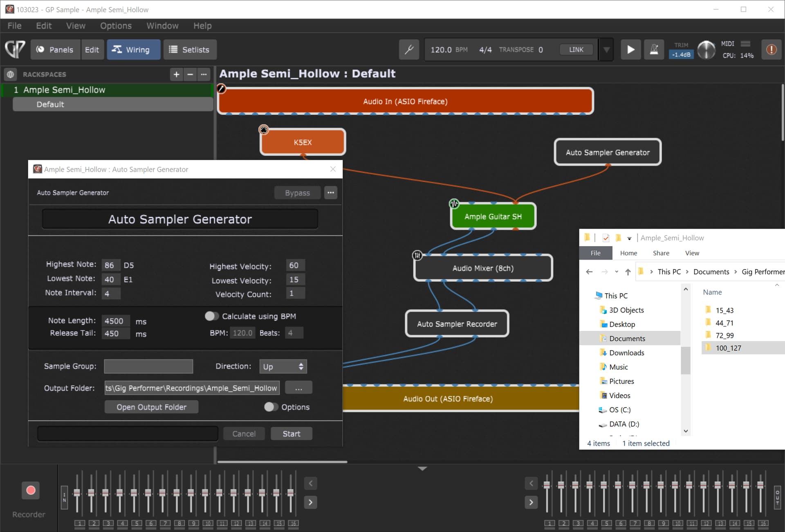This screenshot has height=532, width=785.
Task: Open the Options menu
Action: click(116, 26)
